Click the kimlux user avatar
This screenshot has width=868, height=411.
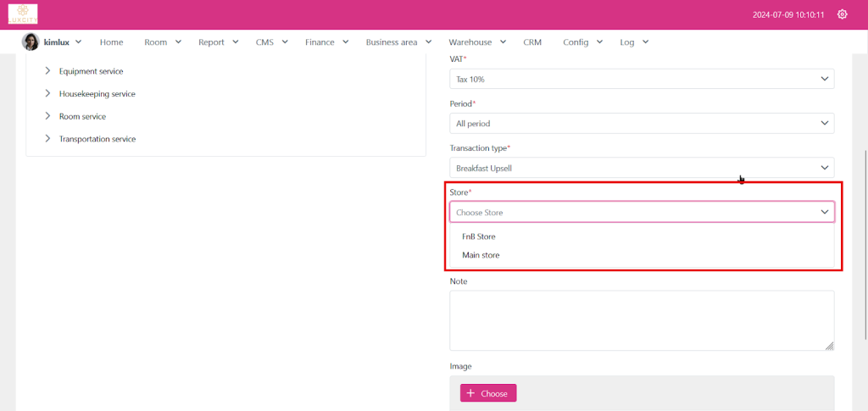pyautogui.click(x=31, y=42)
